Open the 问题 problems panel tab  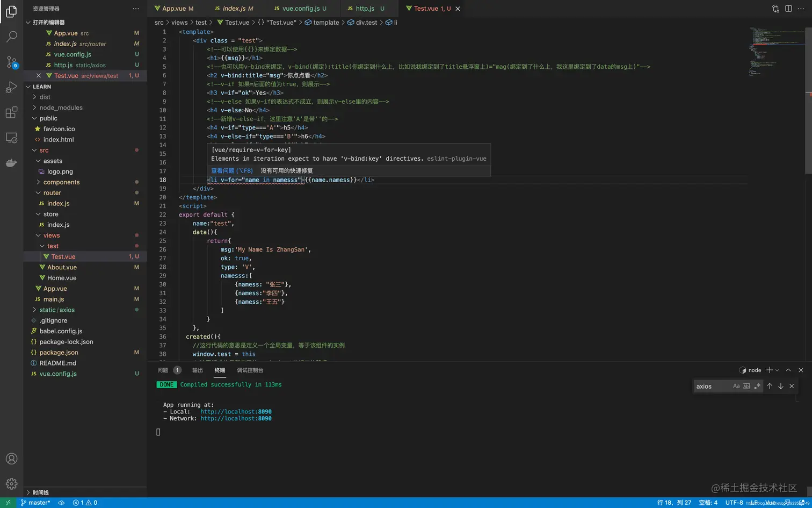coord(169,370)
